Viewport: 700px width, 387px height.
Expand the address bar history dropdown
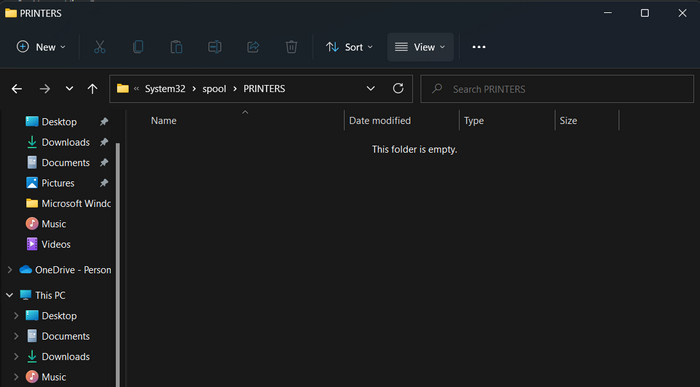click(371, 89)
